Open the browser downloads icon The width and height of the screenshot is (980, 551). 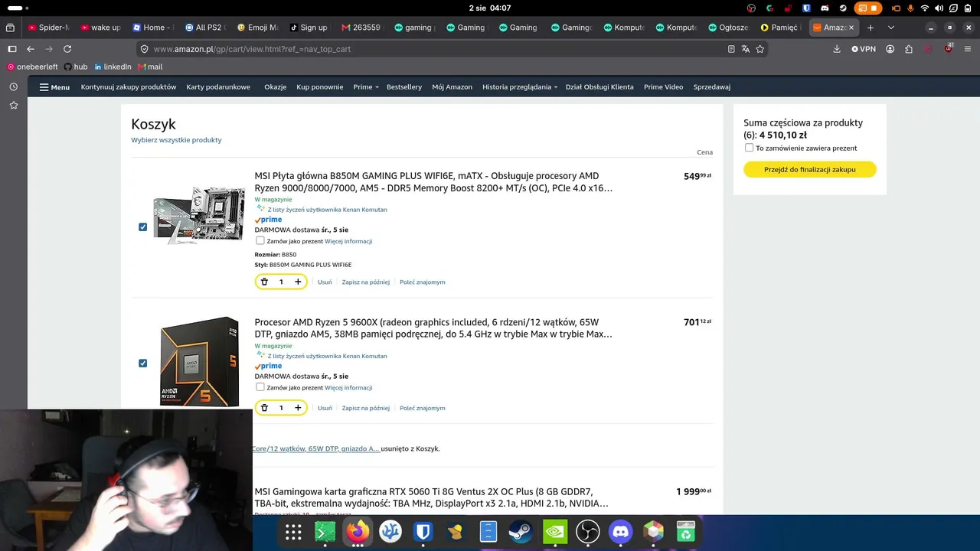(837, 49)
